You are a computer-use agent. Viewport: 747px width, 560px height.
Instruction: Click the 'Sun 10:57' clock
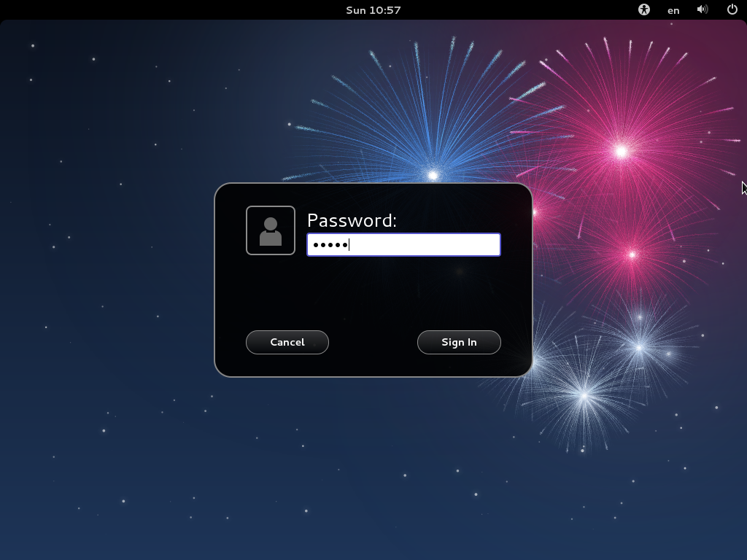pos(373,9)
